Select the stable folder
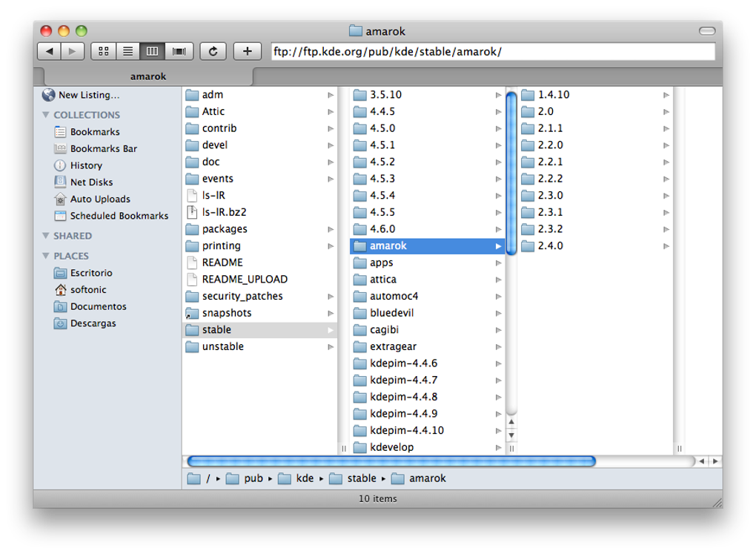Viewport: 756px width, 554px height. [260, 330]
